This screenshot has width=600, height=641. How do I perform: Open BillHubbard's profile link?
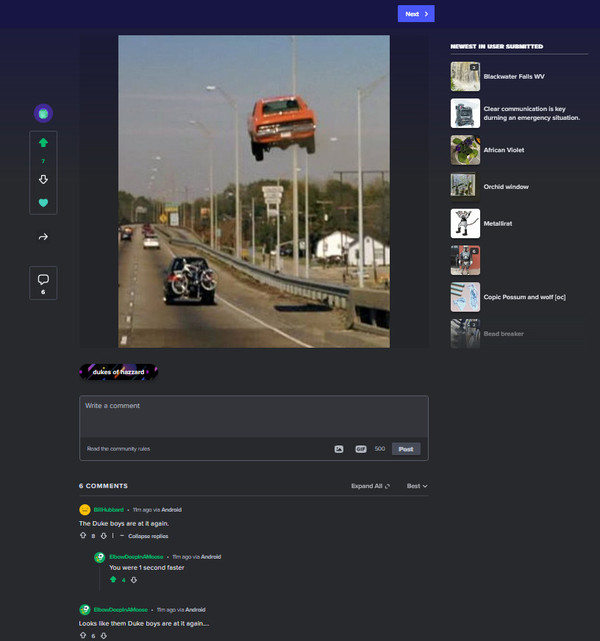tap(108, 510)
